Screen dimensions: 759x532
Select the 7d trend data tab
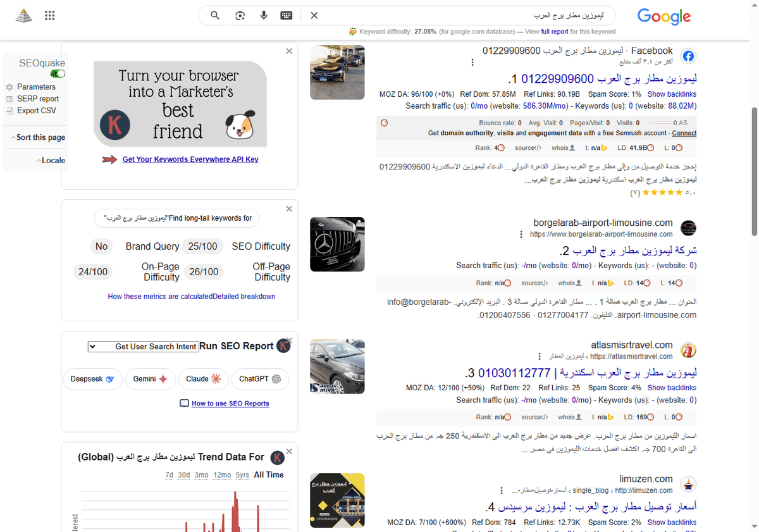(169, 474)
